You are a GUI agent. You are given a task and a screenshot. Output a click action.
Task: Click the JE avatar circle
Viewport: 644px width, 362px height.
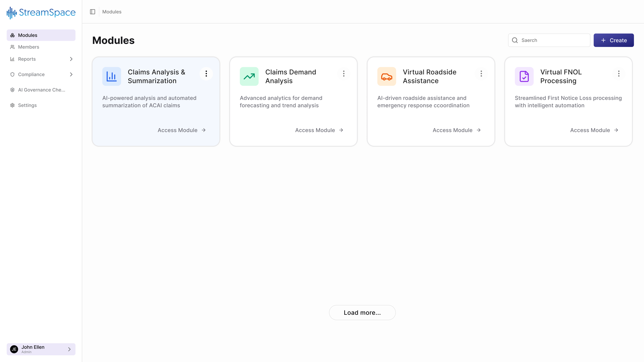14,349
